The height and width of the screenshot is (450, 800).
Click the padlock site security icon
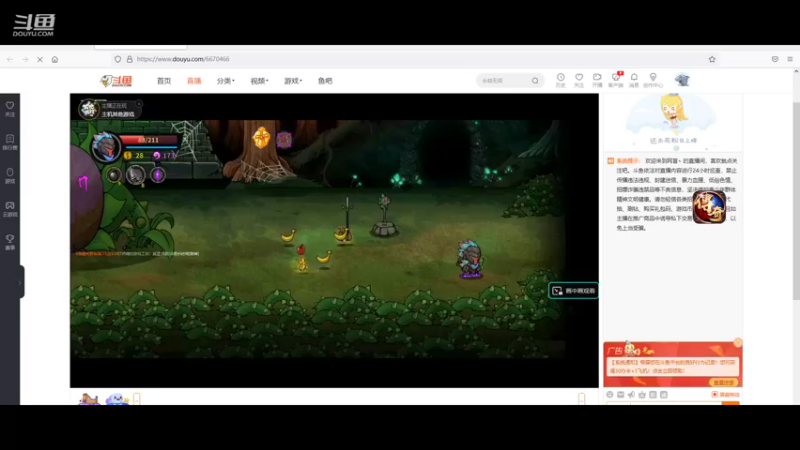130,59
